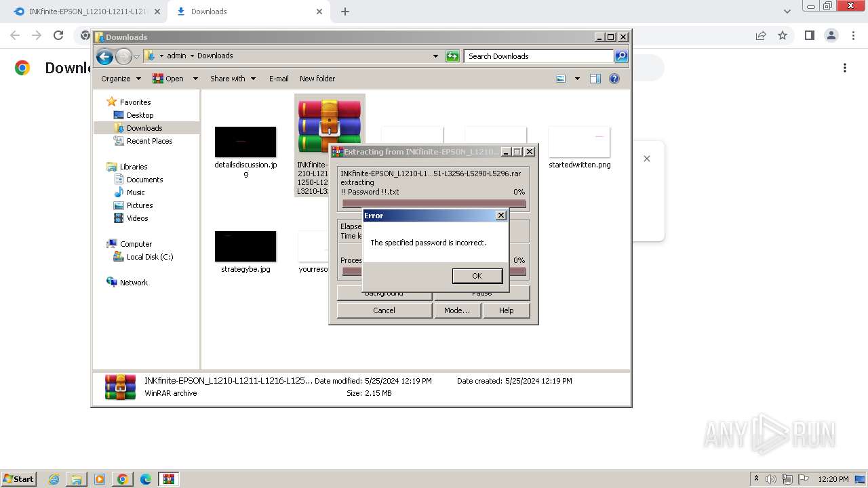This screenshot has width=868, height=488.
Task: Select the detailsdiscussion.jpg thumbnail
Action: click(245, 142)
